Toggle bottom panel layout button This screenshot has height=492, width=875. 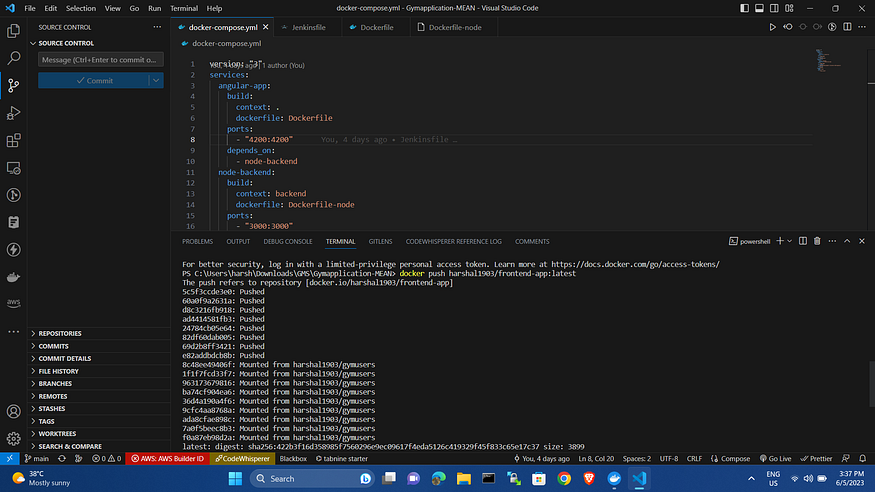(759, 8)
